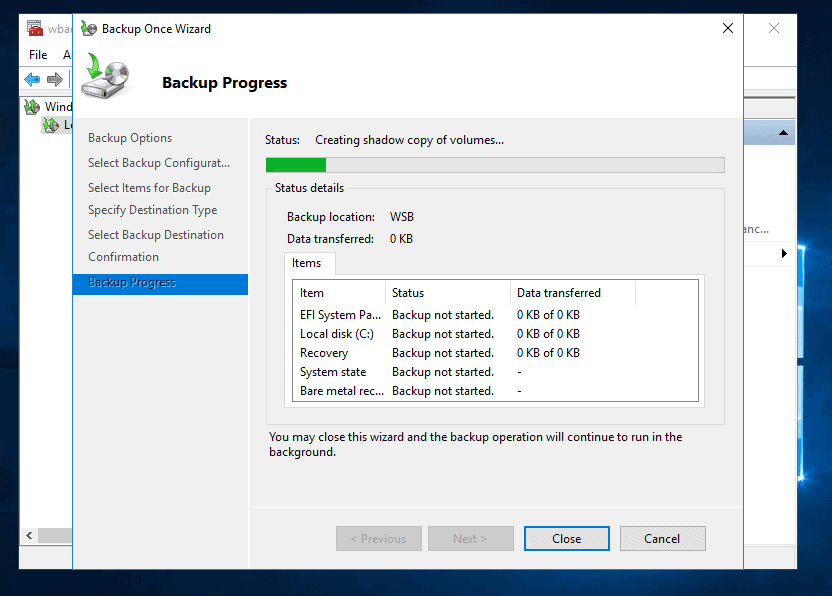The image size is (832, 596).
Task: Expand the submenu arrow in Actions pane
Action: pos(784,254)
